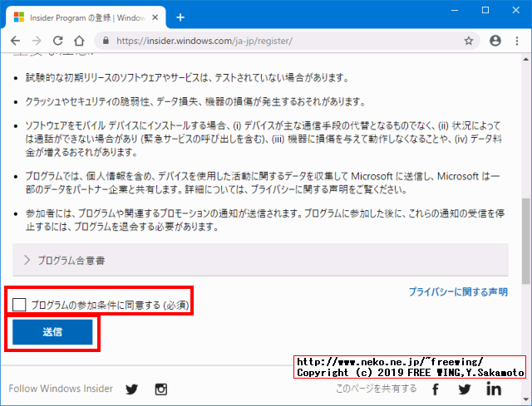This screenshot has width=532, height=406.
Task: Open the Chrome profile account icon
Action: [495, 41]
